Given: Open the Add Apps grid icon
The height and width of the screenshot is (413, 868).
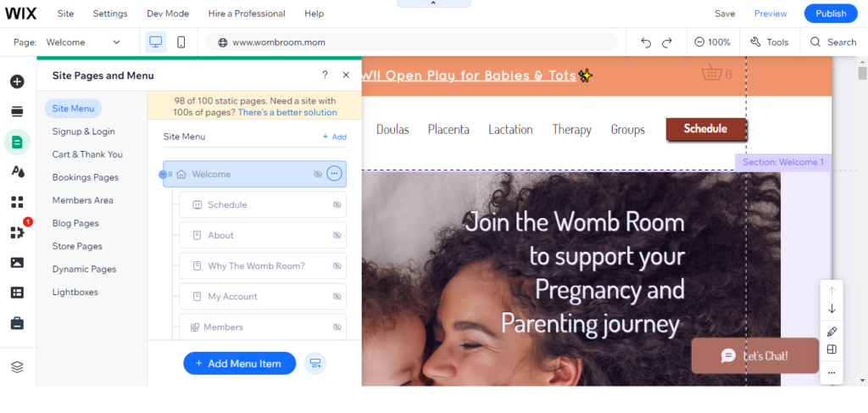Looking at the screenshot, I should pos(17,202).
